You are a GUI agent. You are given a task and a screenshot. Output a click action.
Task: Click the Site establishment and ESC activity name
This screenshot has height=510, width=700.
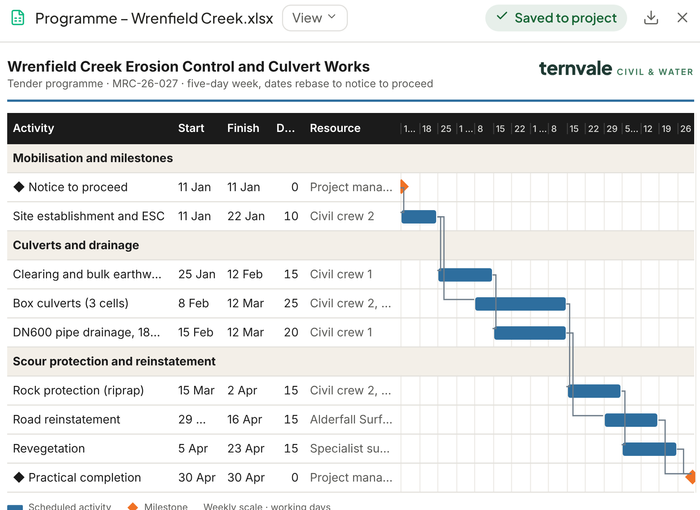(x=88, y=216)
